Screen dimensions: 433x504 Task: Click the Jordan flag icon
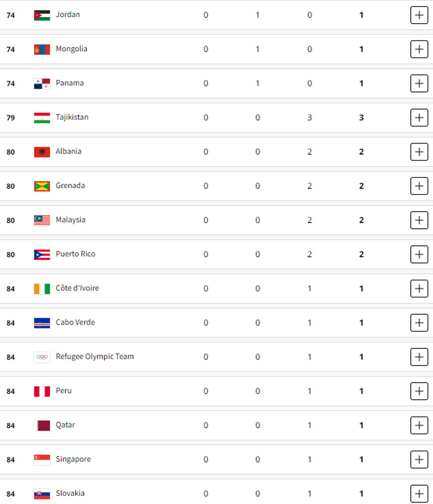tap(42, 15)
